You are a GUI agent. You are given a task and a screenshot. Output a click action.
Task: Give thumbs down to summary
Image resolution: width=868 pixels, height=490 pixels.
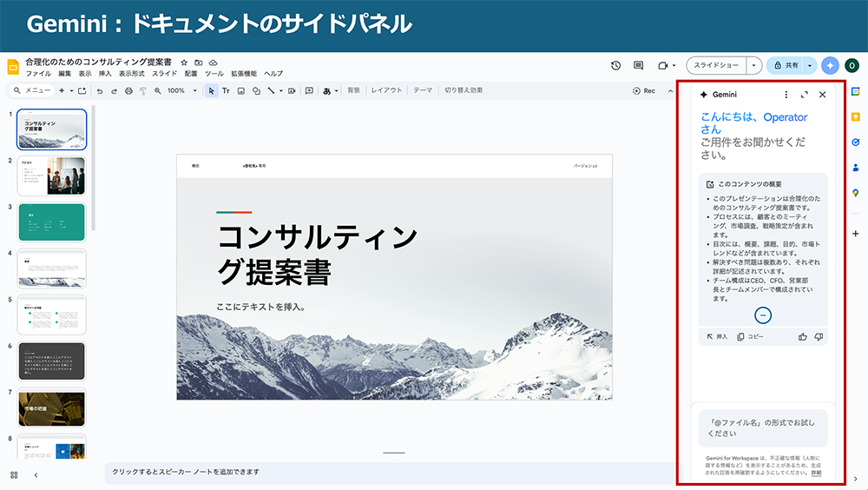(819, 336)
